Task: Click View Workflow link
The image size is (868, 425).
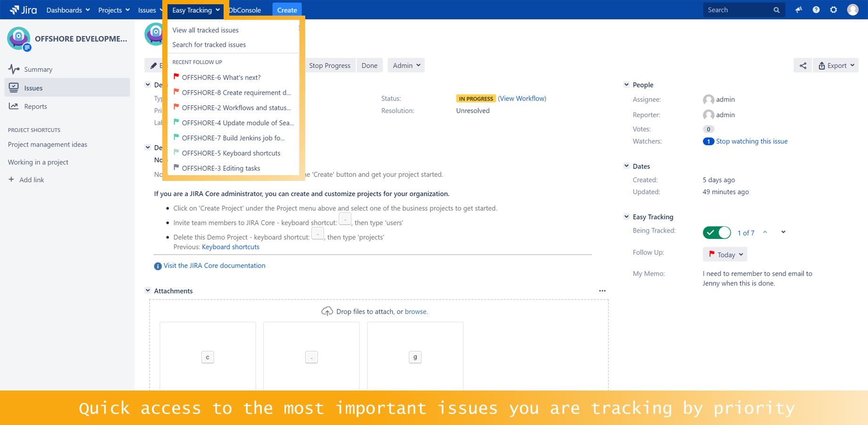Action: coord(522,98)
